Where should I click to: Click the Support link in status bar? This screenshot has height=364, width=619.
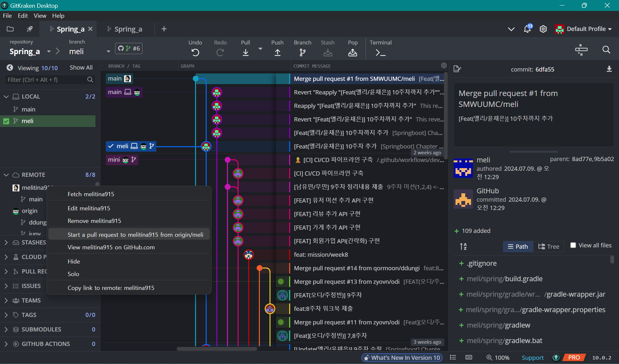[x=533, y=358]
